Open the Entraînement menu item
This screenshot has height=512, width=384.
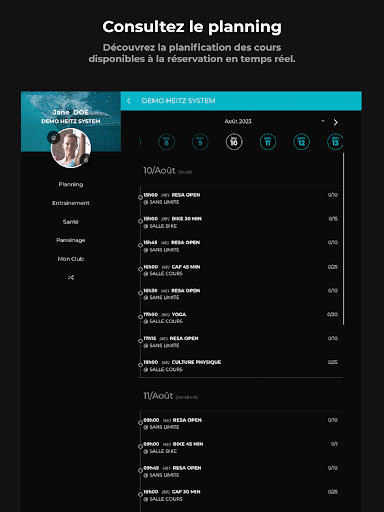point(71,203)
